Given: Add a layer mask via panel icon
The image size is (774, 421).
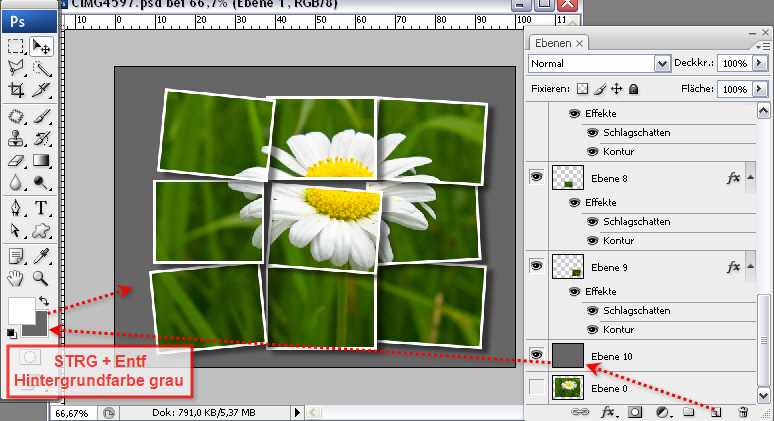Looking at the screenshot, I should pos(633,411).
